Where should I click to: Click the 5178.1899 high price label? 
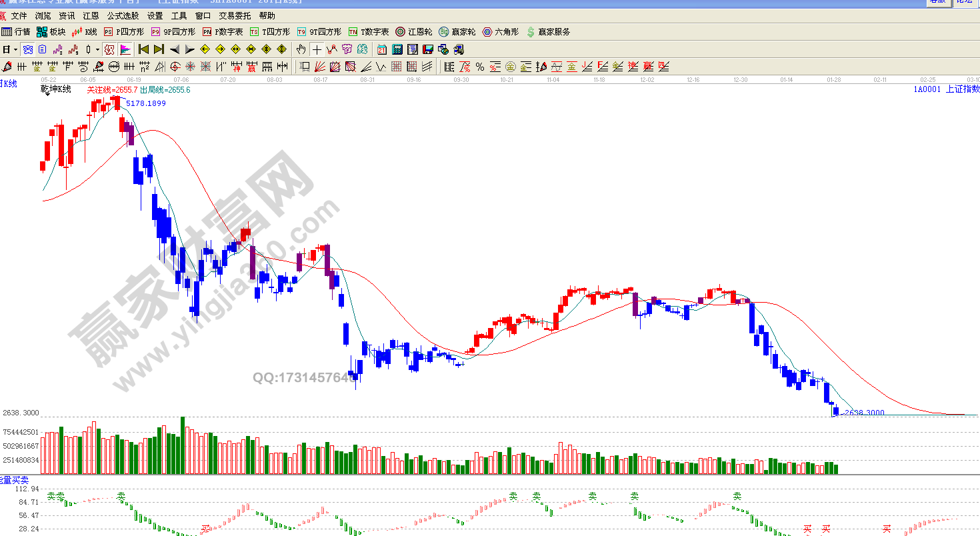point(146,103)
